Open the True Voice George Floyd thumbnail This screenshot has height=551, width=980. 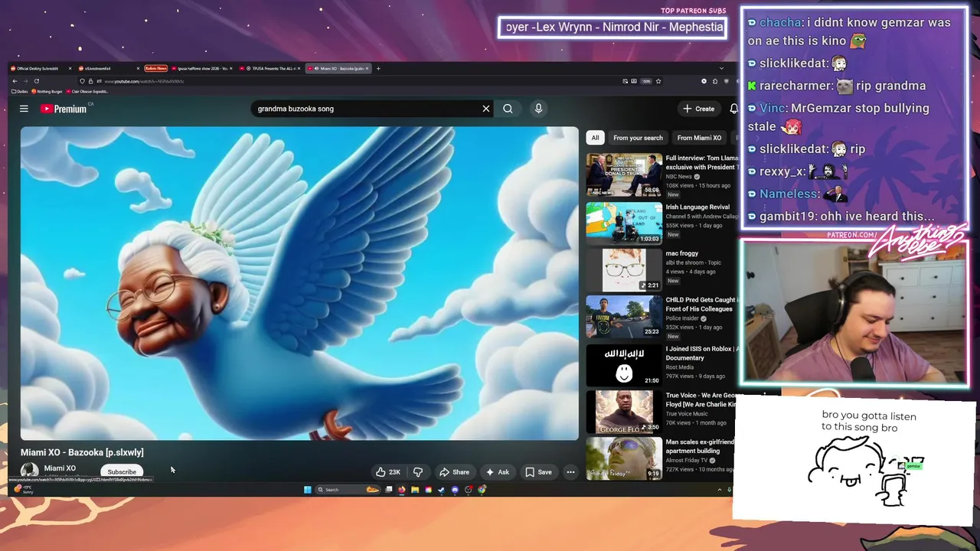[624, 412]
